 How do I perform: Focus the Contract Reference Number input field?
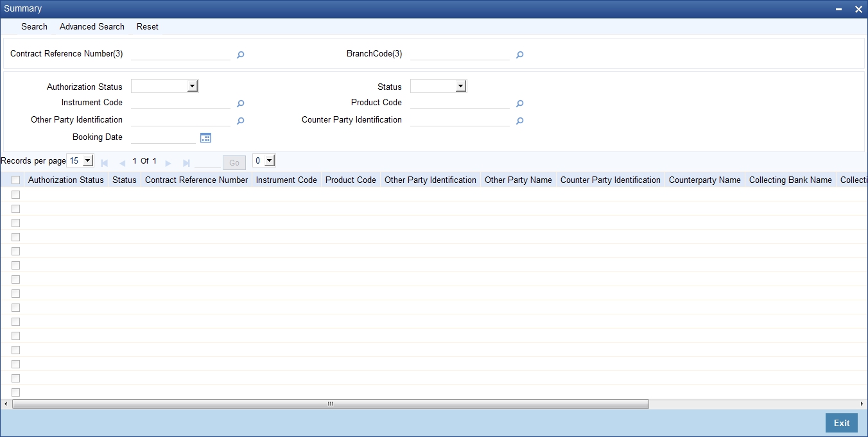click(180, 54)
